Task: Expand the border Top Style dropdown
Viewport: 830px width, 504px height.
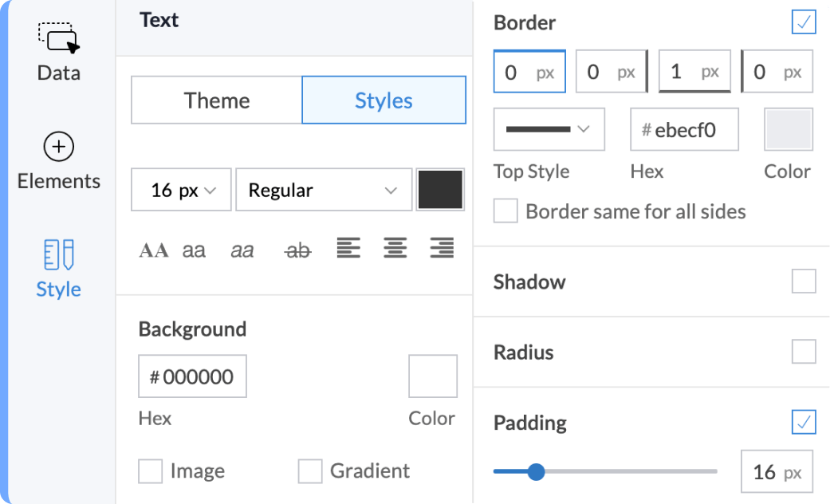Action: [549, 129]
